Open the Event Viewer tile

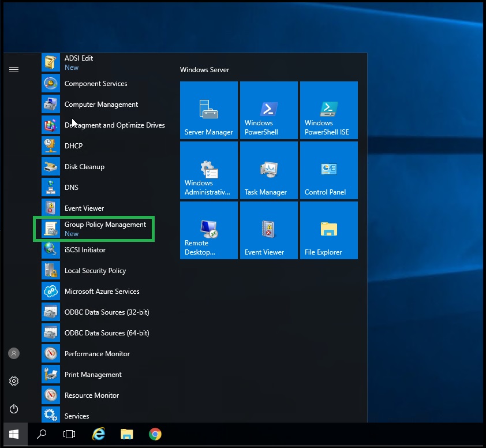pyautogui.click(x=269, y=230)
